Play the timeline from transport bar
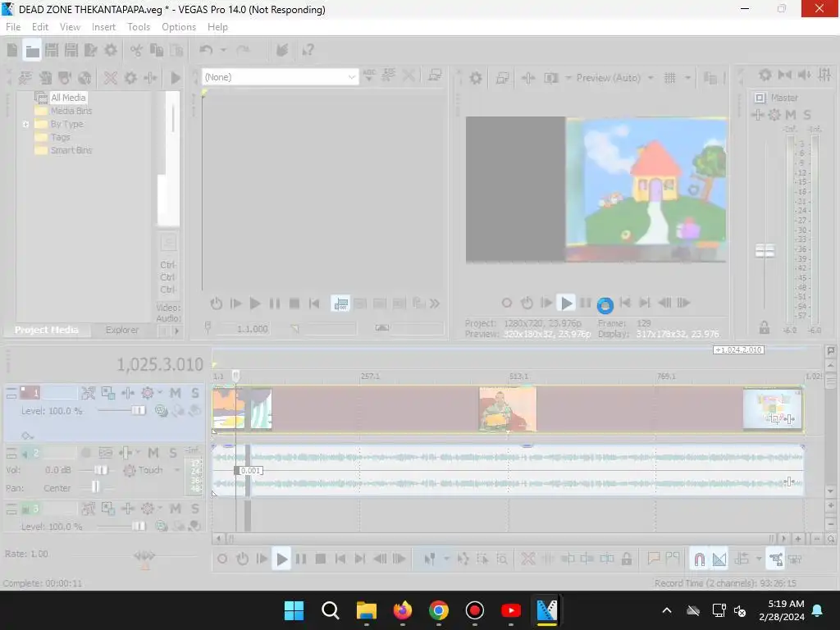This screenshot has height=630, width=840. click(281, 559)
